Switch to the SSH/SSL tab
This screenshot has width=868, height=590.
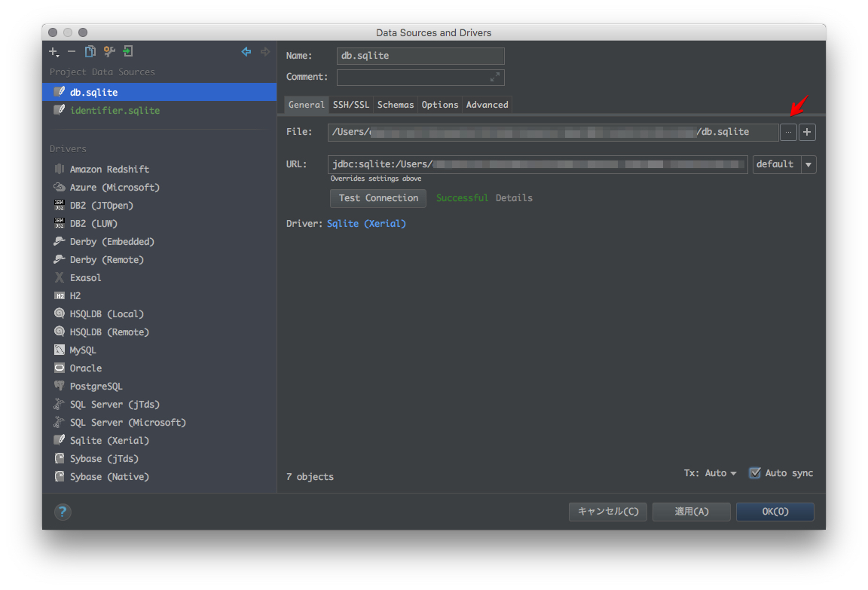pyautogui.click(x=350, y=105)
